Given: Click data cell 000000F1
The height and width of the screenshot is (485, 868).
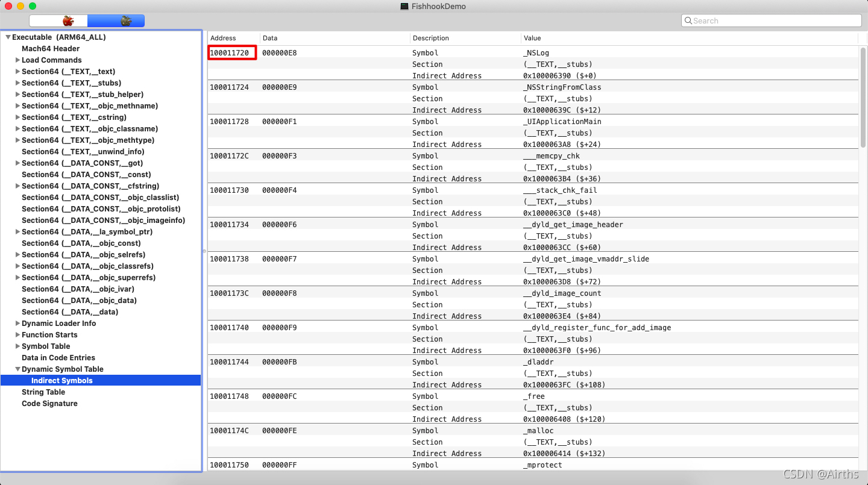Looking at the screenshot, I should [280, 122].
